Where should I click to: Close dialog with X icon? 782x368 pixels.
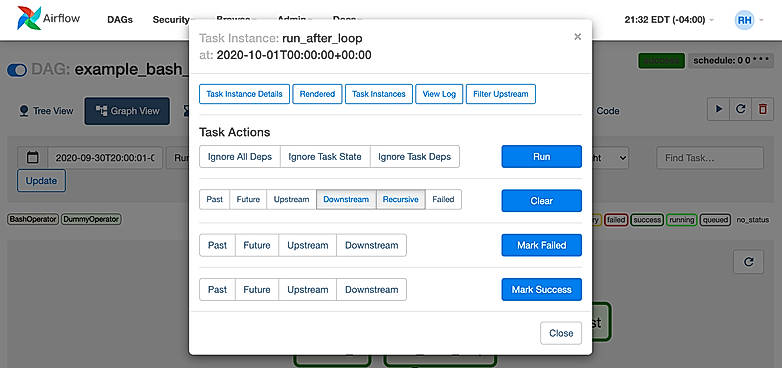(x=578, y=36)
